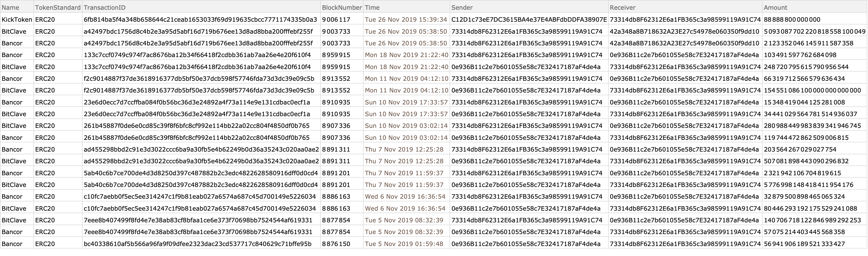Screen dimensions: 868x256
Task: Click amount 119 744 472 862 509 006 815
Action: click(806, 137)
